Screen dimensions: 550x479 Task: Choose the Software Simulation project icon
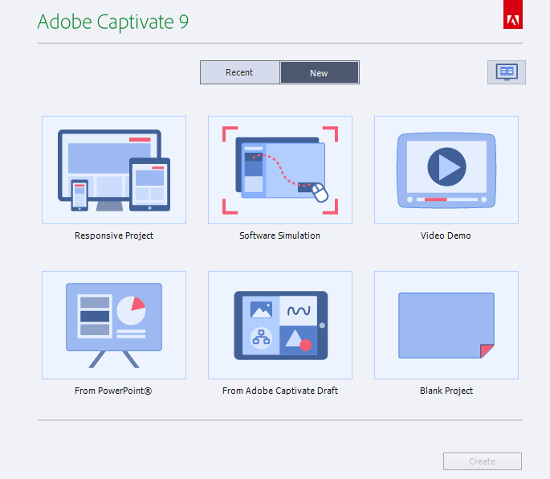coord(280,170)
